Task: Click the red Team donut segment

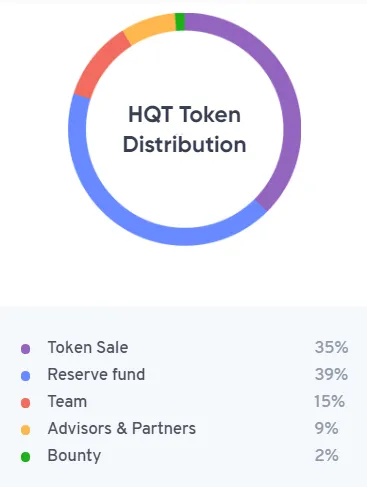Action: click(100, 65)
